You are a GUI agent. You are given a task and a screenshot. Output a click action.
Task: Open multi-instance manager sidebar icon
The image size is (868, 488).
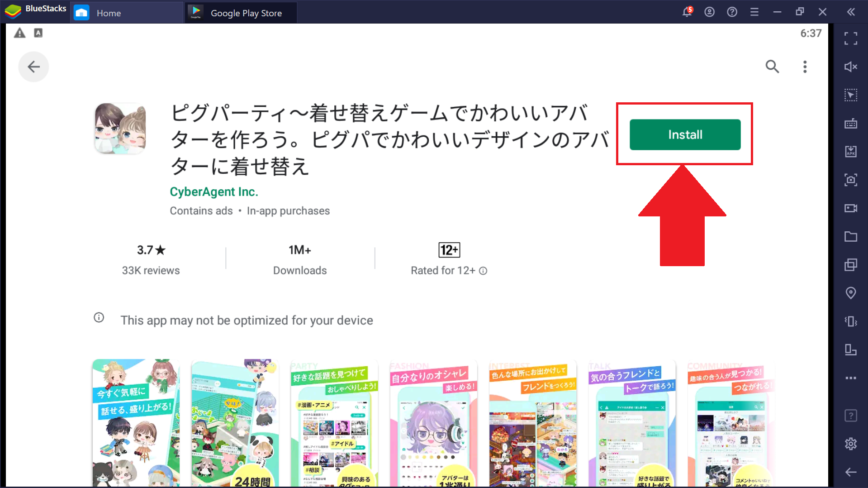tap(851, 265)
